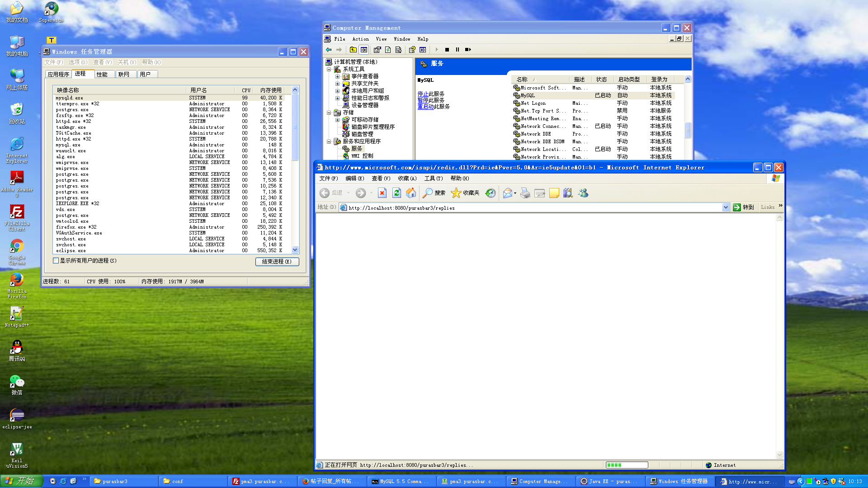Click the Restart Service toolbar icon
The image size is (868, 488).
coord(468,50)
